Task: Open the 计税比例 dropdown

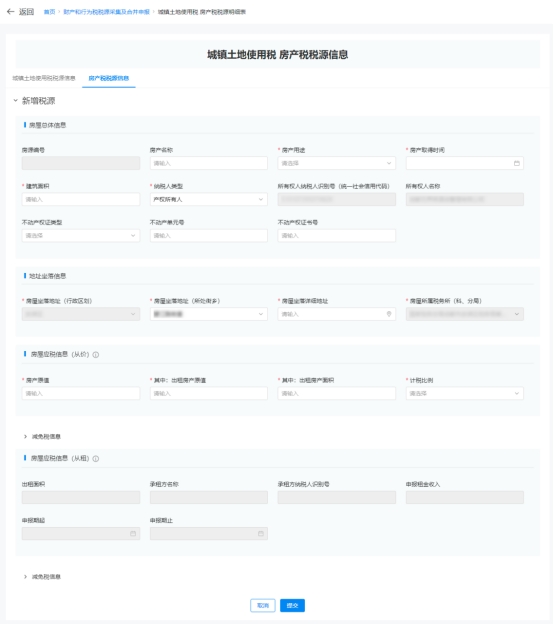Action: pos(464,393)
